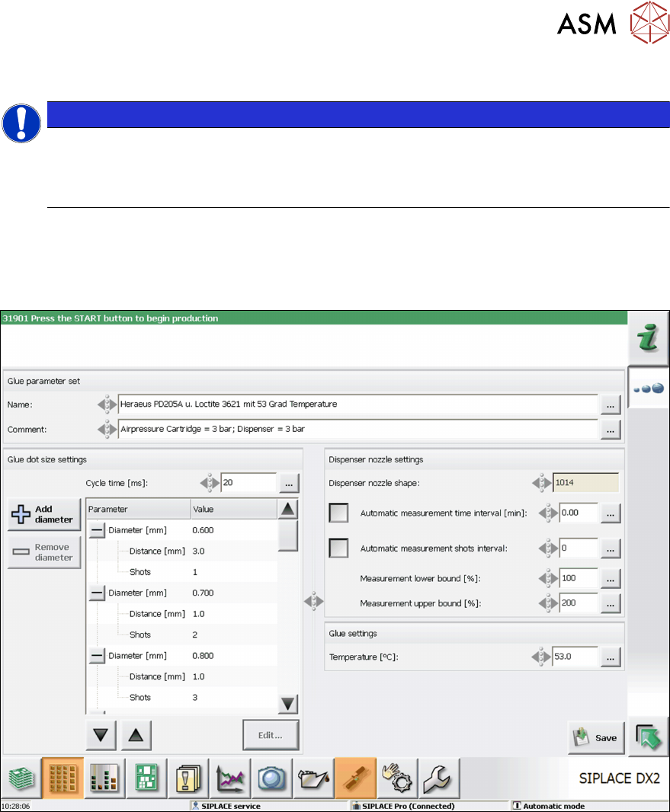The height and width of the screenshot is (812, 670).
Task: Collapse the Diameter 0.700 tree node
Action: [x=97, y=593]
